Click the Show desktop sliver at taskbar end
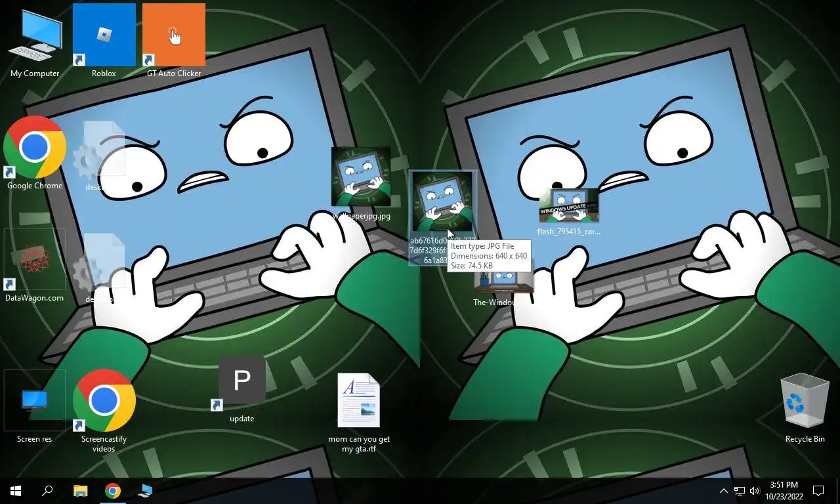 click(x=838, y=491)
